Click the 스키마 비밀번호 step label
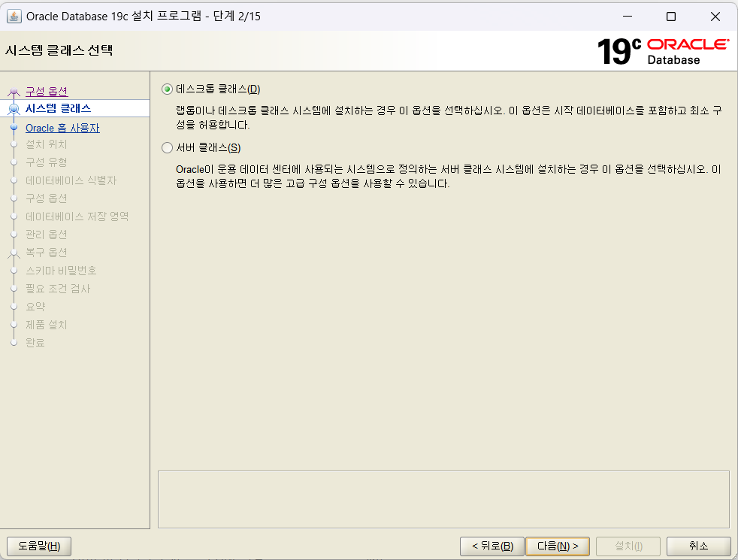Viewport: 738px width, 560px height. 61,271
